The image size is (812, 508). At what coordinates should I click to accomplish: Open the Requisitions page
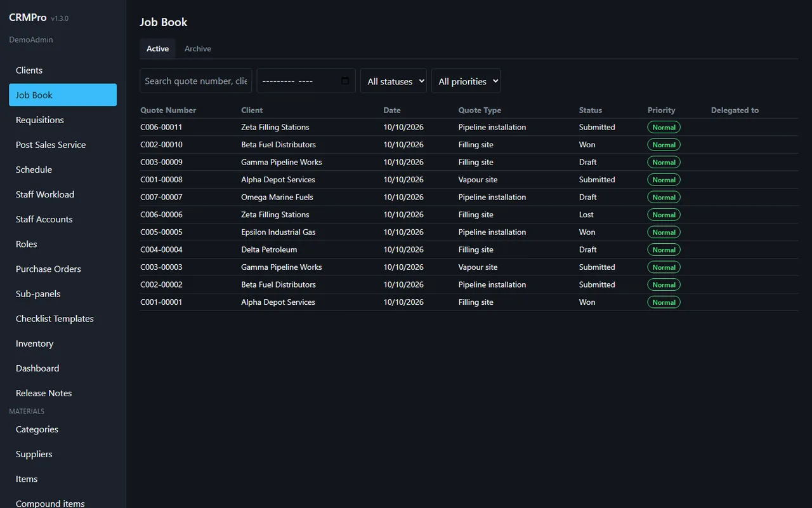(x=63, y=120)
